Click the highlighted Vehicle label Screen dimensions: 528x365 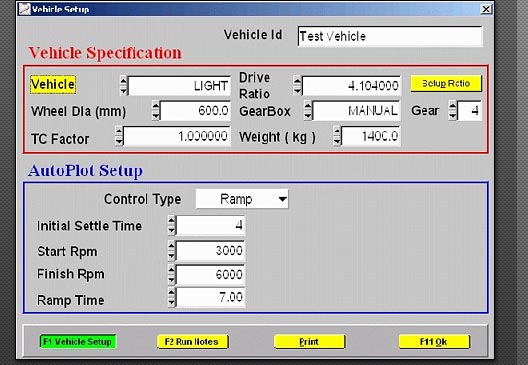[x=53, y=84]
